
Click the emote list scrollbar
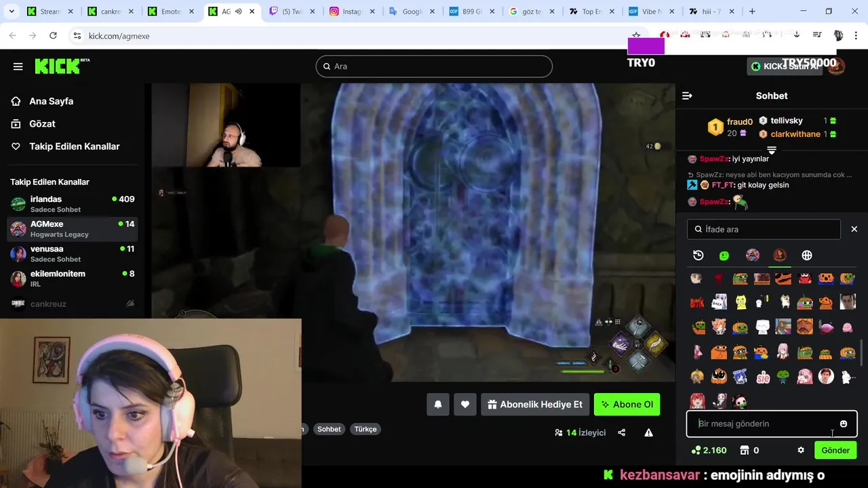[x=863, y=352]
